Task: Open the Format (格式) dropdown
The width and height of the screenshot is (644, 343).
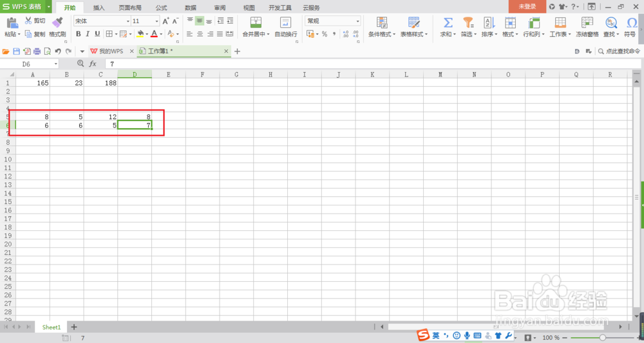Action: point(510,27)
